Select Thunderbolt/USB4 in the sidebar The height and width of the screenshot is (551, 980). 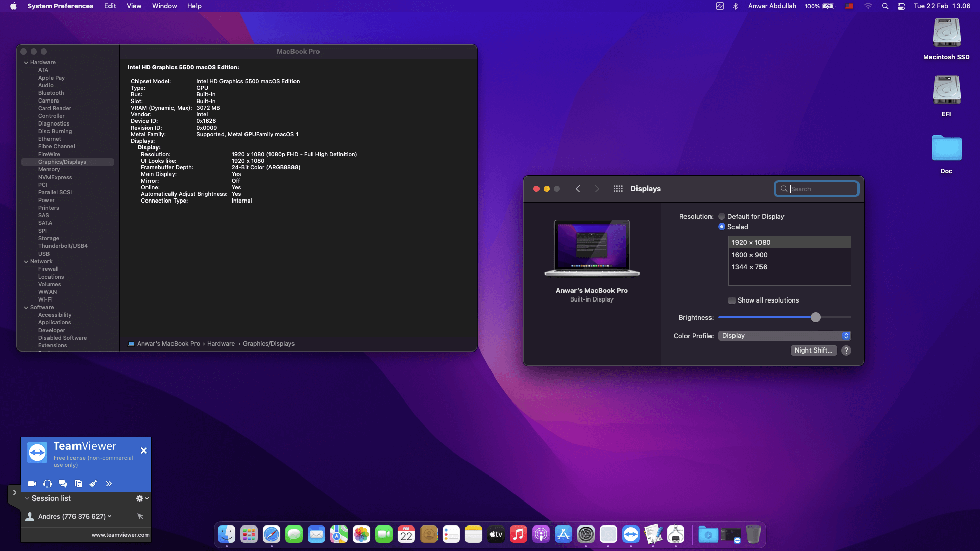pos(63,246)
